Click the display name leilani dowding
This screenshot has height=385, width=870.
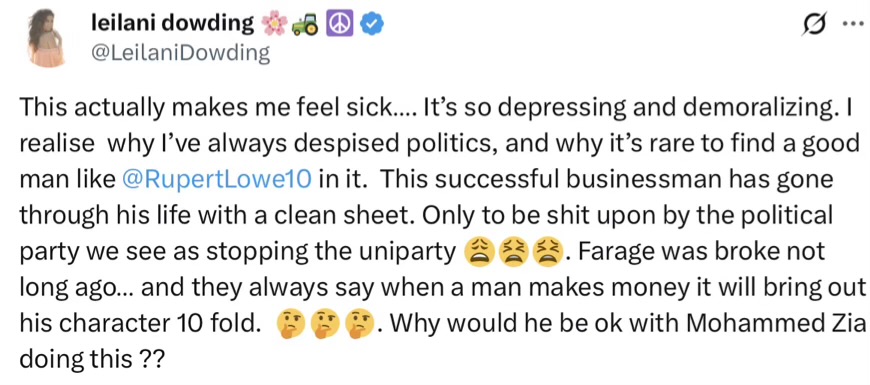point(171,24)
